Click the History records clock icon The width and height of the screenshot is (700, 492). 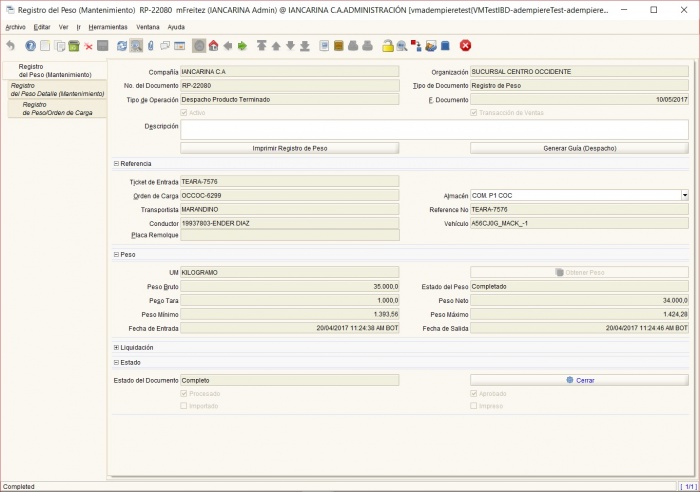click(199, 46)
